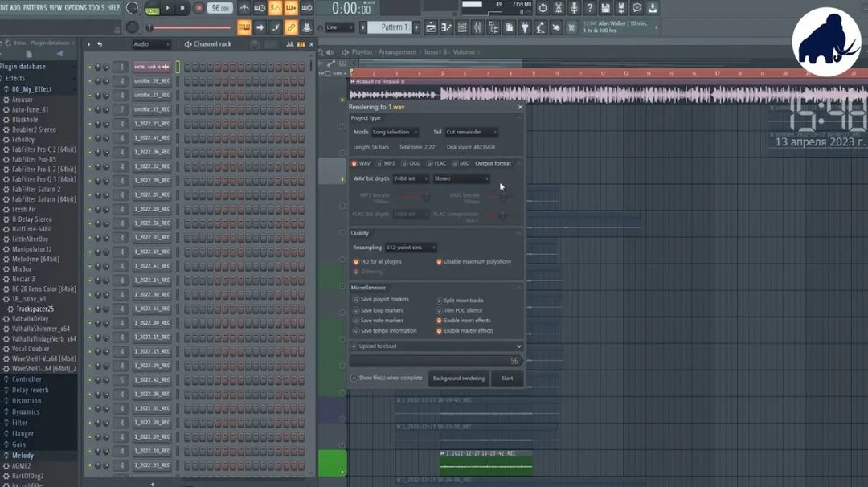The image size is (868, 487).
Task: Enable Save playlist markers
Action: pos(381,299)
